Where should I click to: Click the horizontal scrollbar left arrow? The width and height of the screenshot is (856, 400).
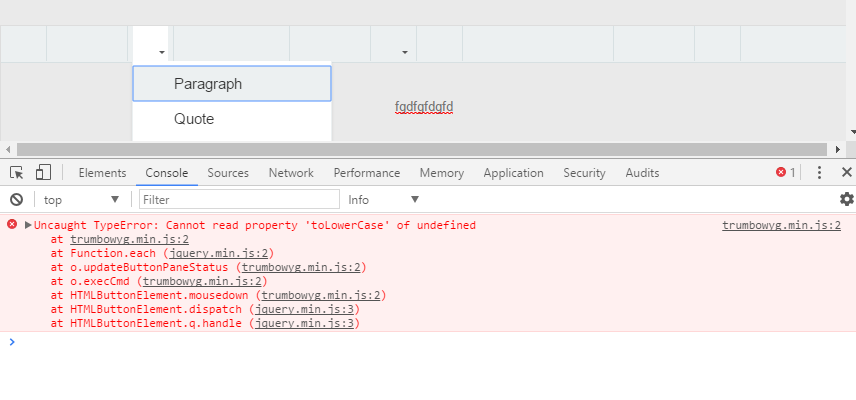click(x=8, y=149)
